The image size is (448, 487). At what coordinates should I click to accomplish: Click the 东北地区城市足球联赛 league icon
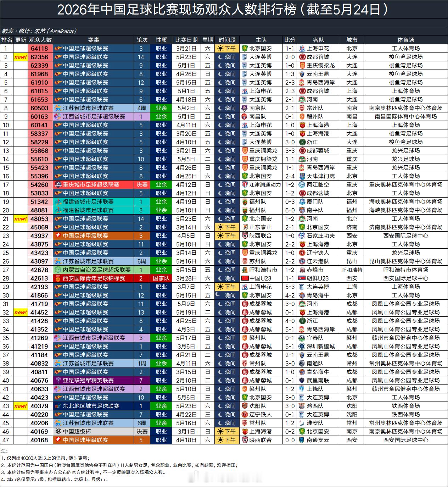pyautogui.click(x=58, y=406)
